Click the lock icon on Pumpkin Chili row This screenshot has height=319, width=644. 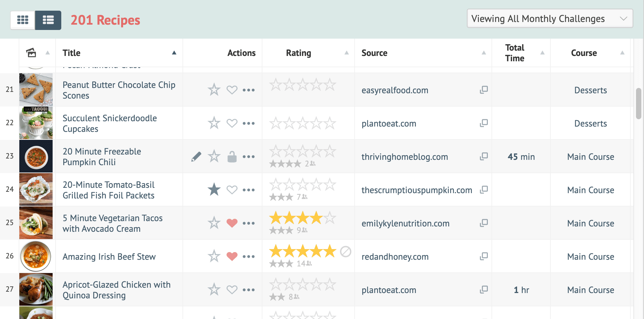[x=232, y=157]
